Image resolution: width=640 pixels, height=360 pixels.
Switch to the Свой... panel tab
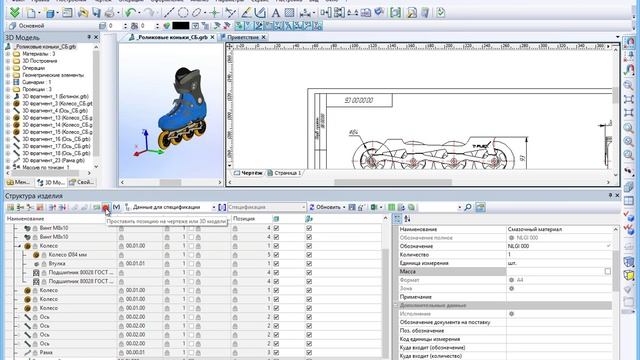tap(81, 182)
